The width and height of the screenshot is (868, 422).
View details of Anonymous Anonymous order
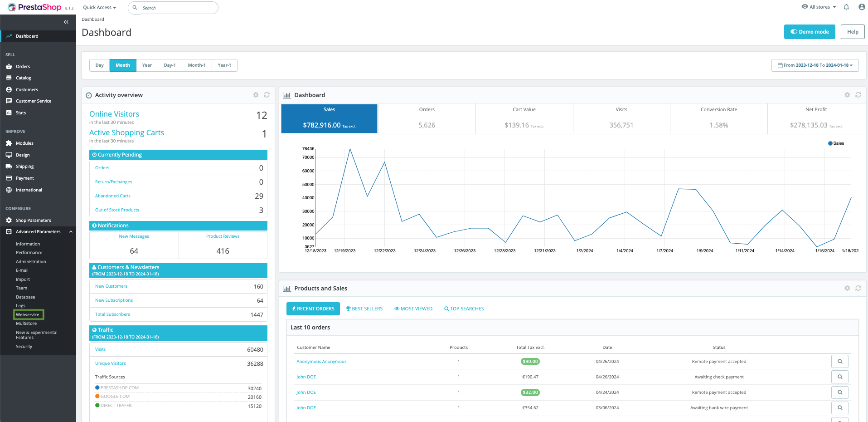[x=839, y=362]
